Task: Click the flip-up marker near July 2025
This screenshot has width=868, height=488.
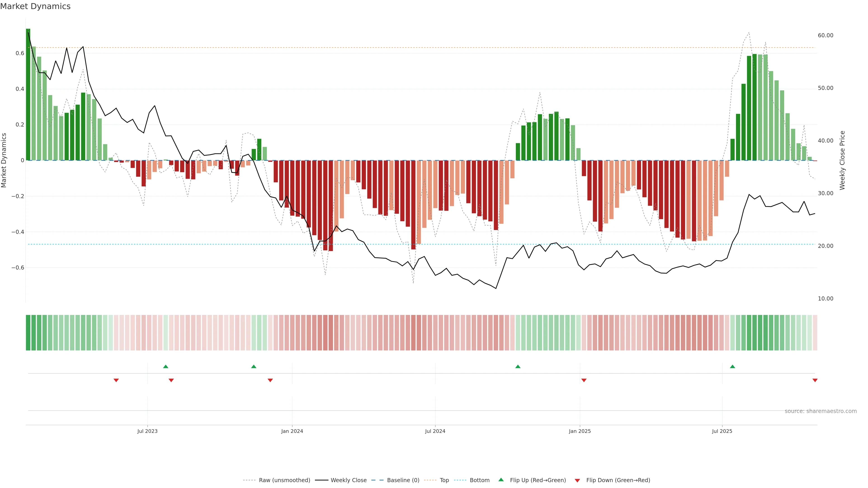Action: pos(732,366)
